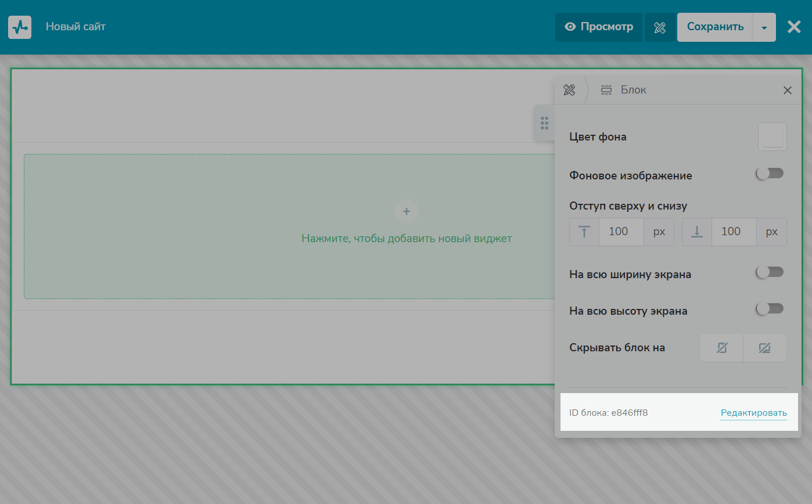
Task: Open the px unit selector for bottom padding
Action: (771, 232)
